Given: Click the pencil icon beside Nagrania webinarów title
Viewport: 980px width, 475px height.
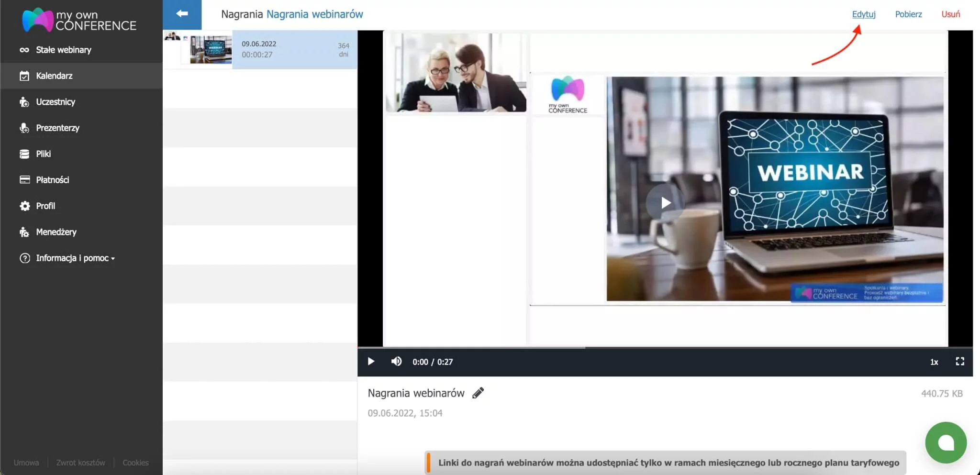Looking at the screenshot, I should click(477, 393).
